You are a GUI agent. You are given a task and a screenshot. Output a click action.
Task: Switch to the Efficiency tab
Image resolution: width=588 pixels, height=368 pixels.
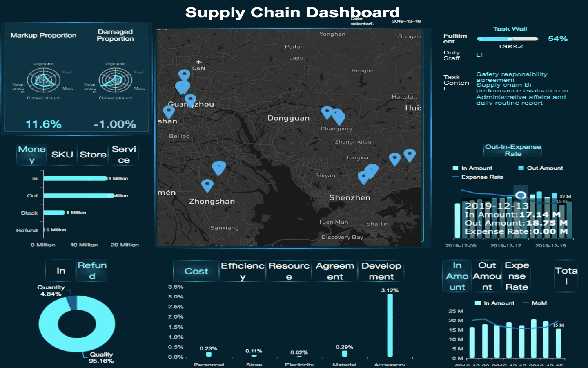click(243, 271)
